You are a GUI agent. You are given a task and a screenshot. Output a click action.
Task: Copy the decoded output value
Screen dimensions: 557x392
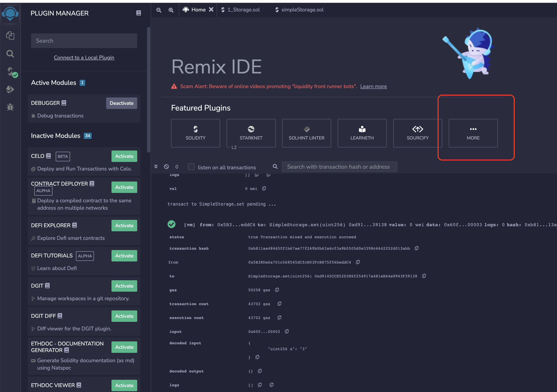(260, 371)
